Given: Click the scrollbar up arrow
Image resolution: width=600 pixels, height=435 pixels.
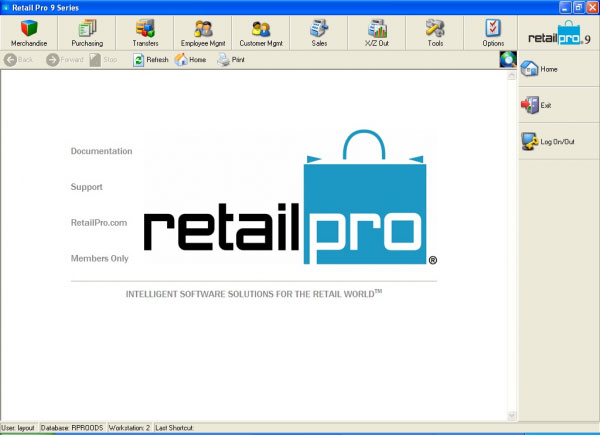Looking at the screenshot, I should click(512, 75).
